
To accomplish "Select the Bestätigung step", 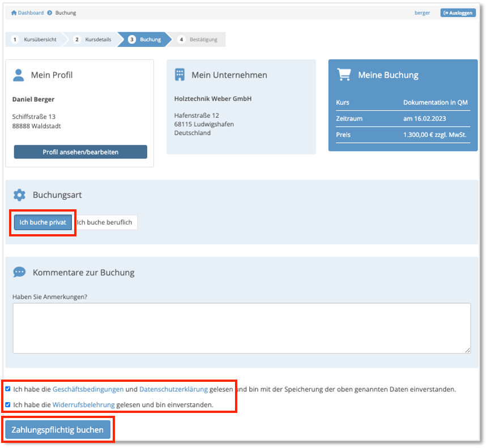I will 201,40.
